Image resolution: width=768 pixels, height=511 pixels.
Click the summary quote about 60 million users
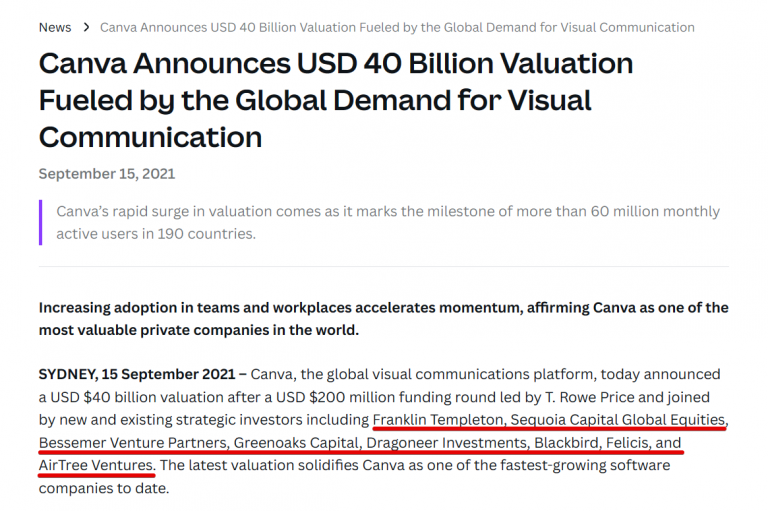(387, 223)
